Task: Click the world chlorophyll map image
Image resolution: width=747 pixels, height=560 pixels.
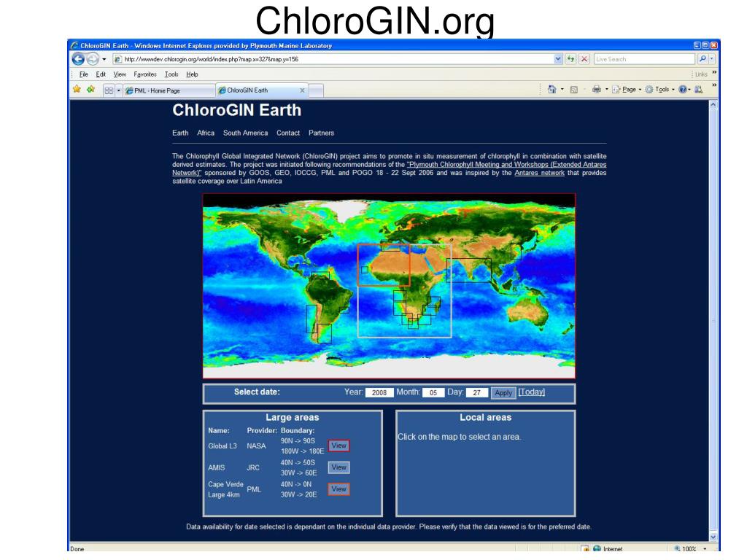Action: [389, 286]
